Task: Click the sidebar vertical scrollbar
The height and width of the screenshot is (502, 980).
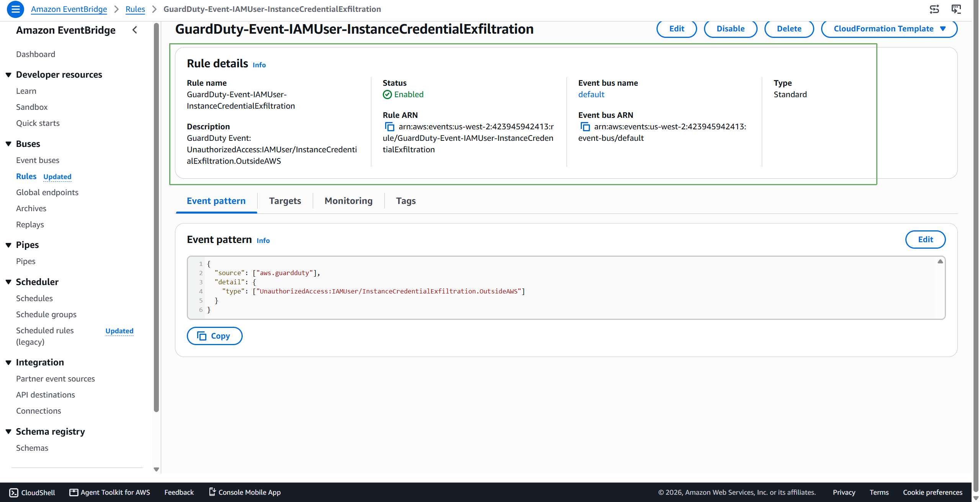Action: tap(156, 217)
